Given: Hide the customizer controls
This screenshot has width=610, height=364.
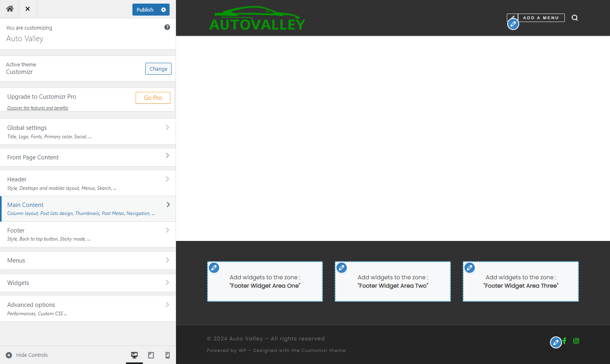Looking at the screenshot, I should coord(27,355).
